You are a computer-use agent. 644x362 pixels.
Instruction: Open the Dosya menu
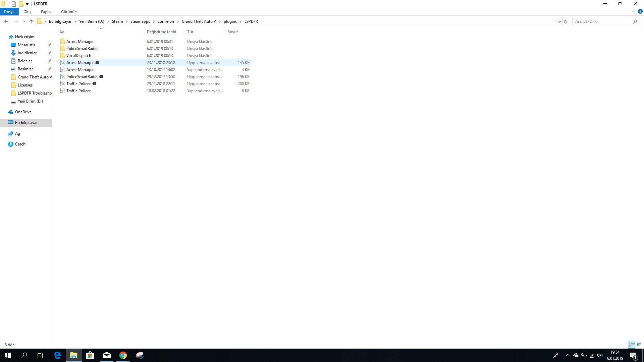tap(9, 12)
